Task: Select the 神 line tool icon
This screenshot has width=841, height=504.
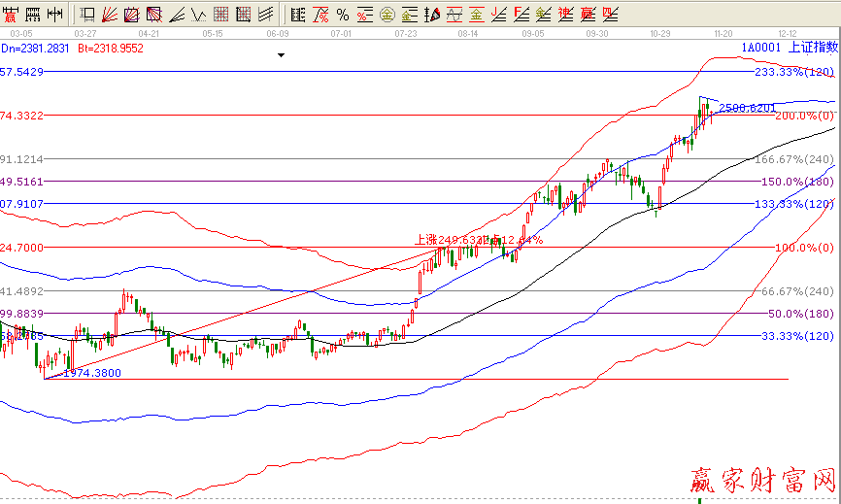Action: 565,14
